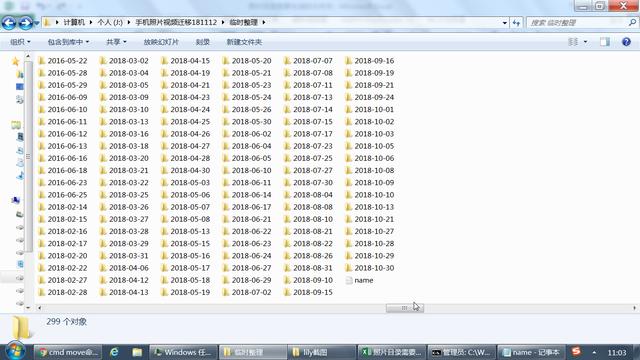Select folder icon 2018-05-19
This screenshot has height=360, width=640.
coord(164,293)
